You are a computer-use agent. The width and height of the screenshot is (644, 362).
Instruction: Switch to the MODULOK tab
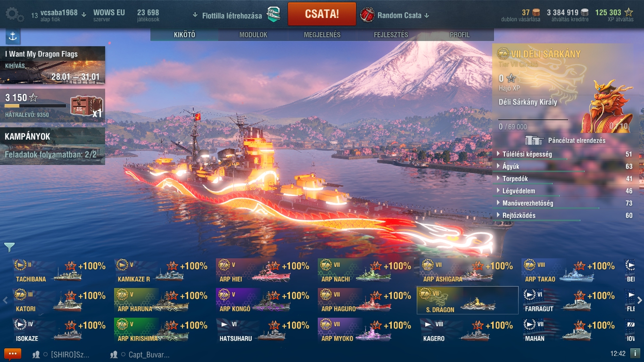[253, 35]
